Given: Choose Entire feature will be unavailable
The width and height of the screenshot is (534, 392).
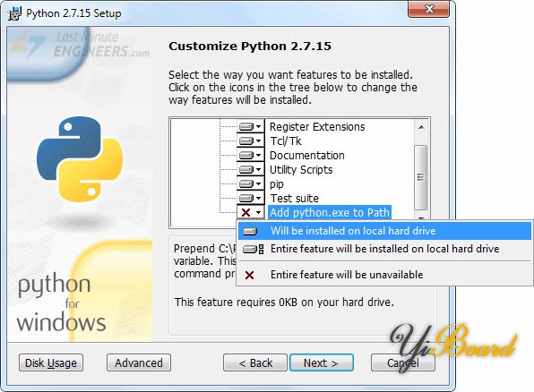Looking at the screenshot, I should (384, 275).
